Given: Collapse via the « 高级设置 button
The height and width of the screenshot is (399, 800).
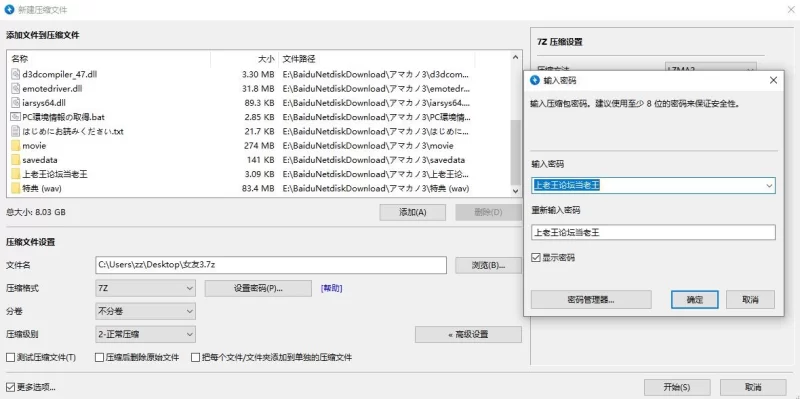Looking at the screenshot, I should [x=468, y=335].
